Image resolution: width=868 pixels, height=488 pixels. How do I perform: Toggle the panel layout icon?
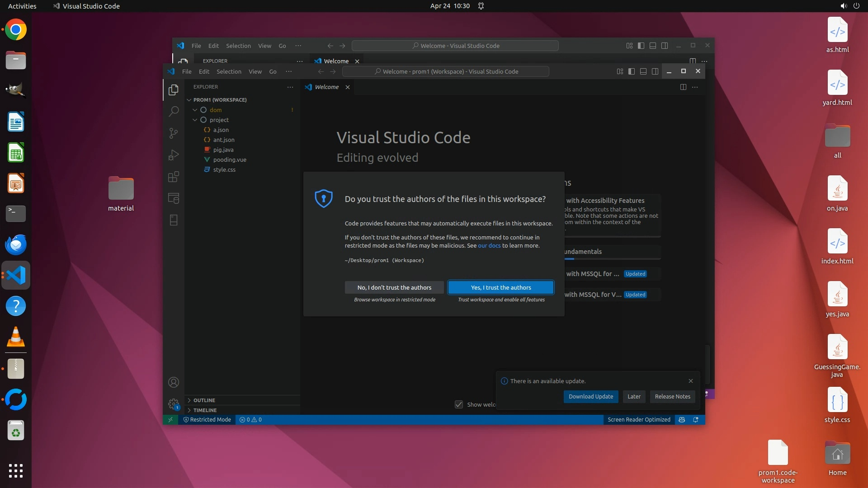(643, 71)
